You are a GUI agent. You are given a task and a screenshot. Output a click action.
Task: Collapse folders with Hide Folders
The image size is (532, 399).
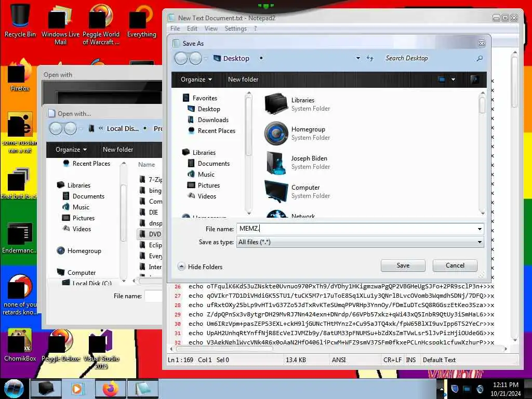[x=200, y=267]
